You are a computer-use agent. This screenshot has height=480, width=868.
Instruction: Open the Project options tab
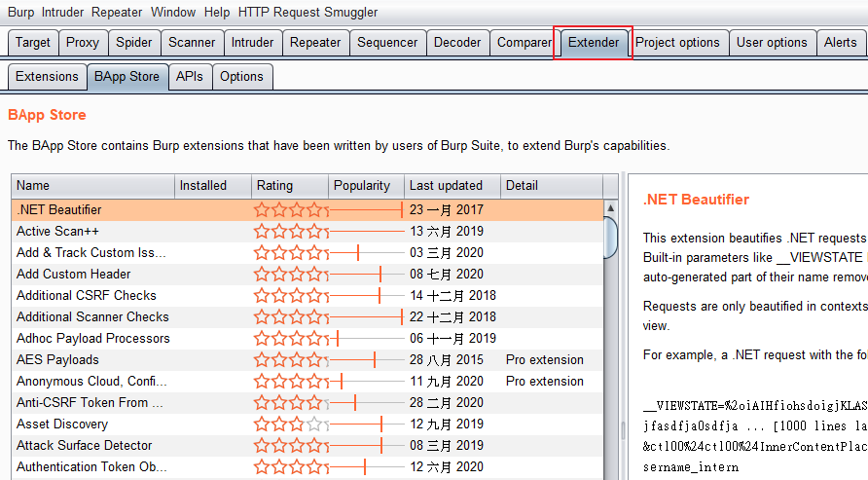(677, 43)
